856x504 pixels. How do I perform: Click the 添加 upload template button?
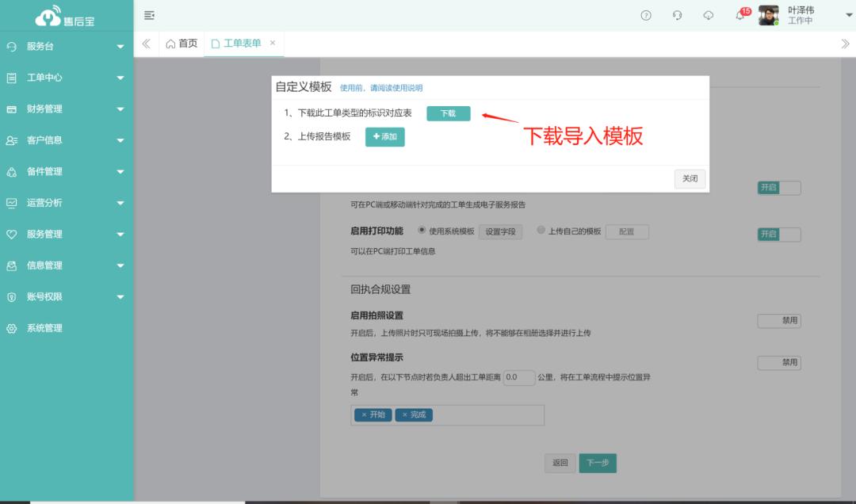385,137
